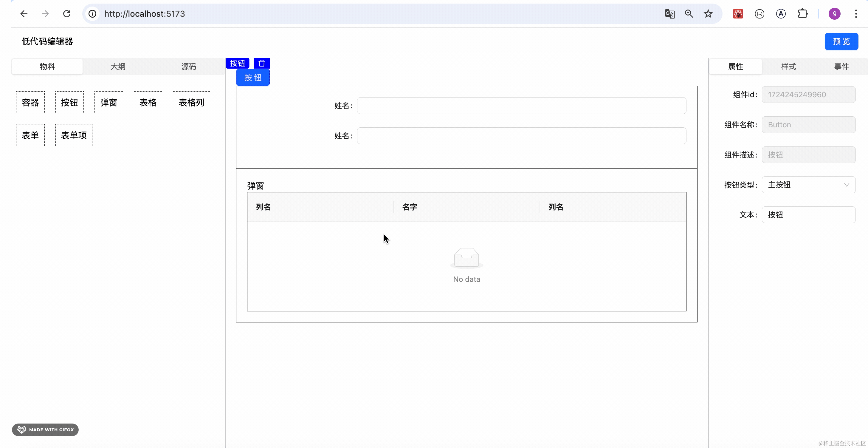
Task: Bookmark page with the star icon
Action: pyautogui.click(x=708, y=14)
